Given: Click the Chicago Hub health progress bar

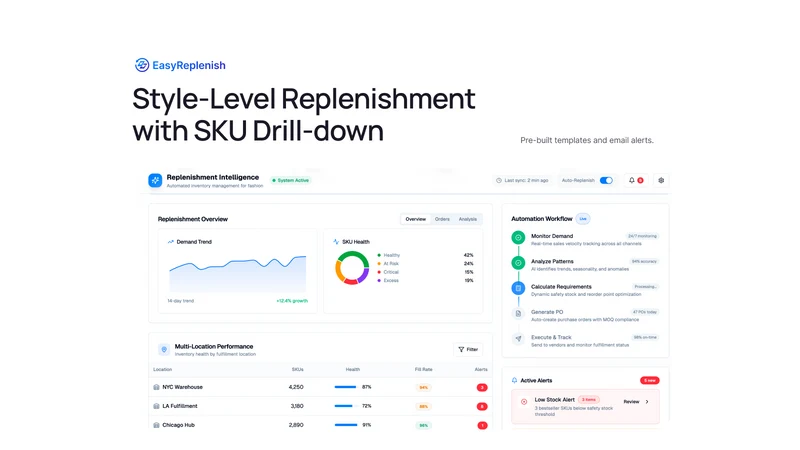Looking at the screenshot, I should click(x=345, y=425).
